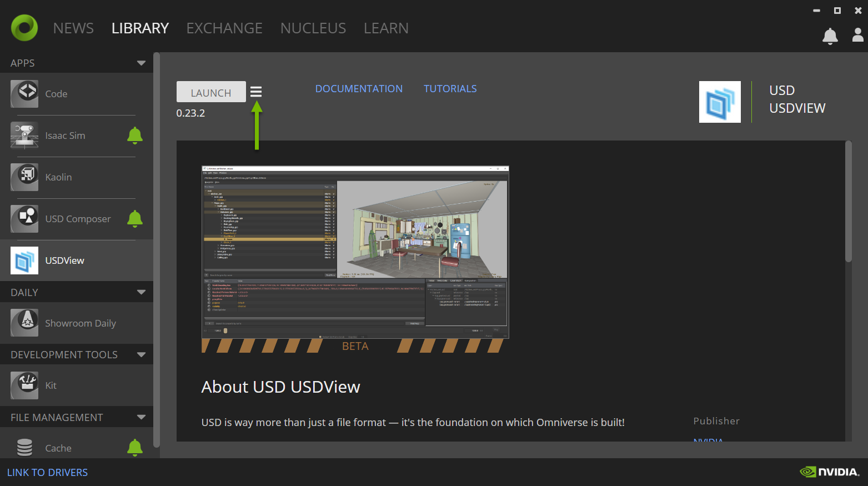Select the Kit label
This screenshot has height=486, width=868.
pyautogui.click(x=51, y=385)
